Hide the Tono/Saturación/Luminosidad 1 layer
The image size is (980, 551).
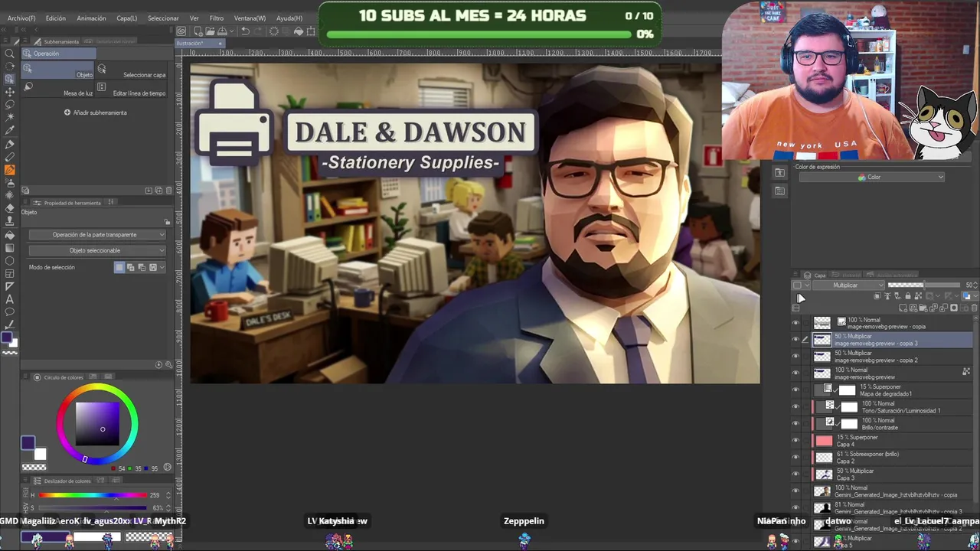[x=795, y=407]
